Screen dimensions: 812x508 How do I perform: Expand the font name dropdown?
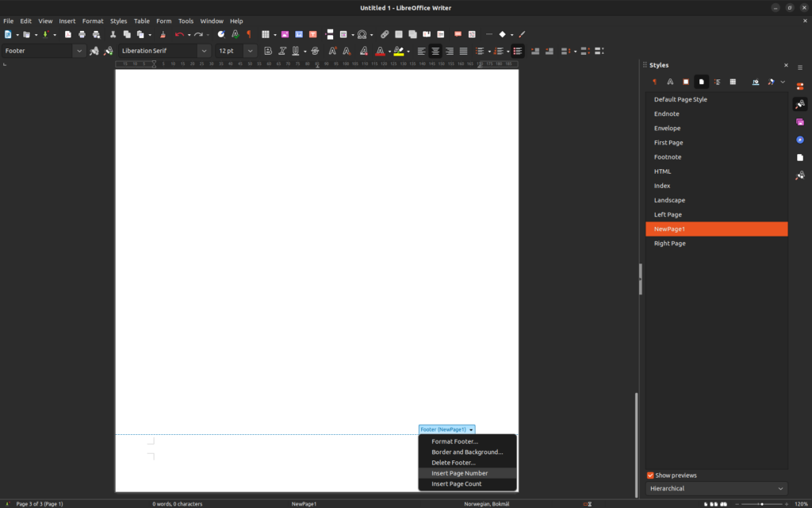pyautogui.click(x=204, y=51)
